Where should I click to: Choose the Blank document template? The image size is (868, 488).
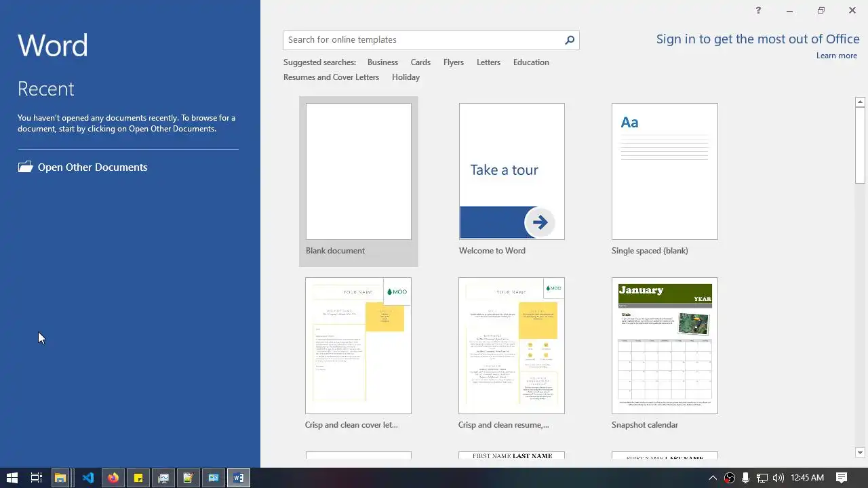(x=359, y=181)
